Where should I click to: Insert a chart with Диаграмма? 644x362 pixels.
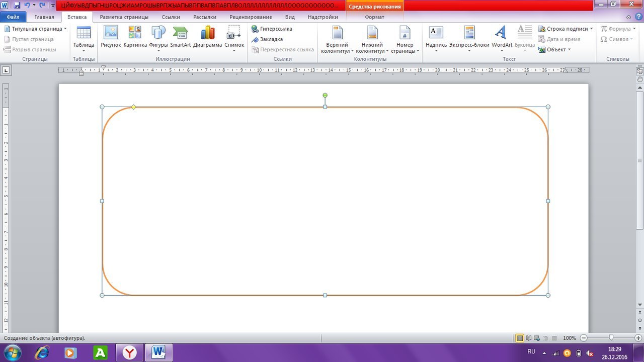click(x=207, y=36)
